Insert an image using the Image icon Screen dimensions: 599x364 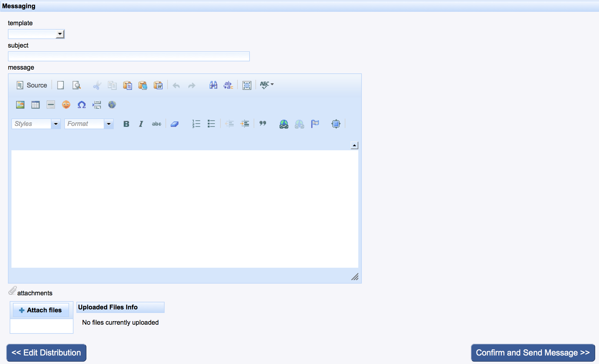[x=20, y=105]
